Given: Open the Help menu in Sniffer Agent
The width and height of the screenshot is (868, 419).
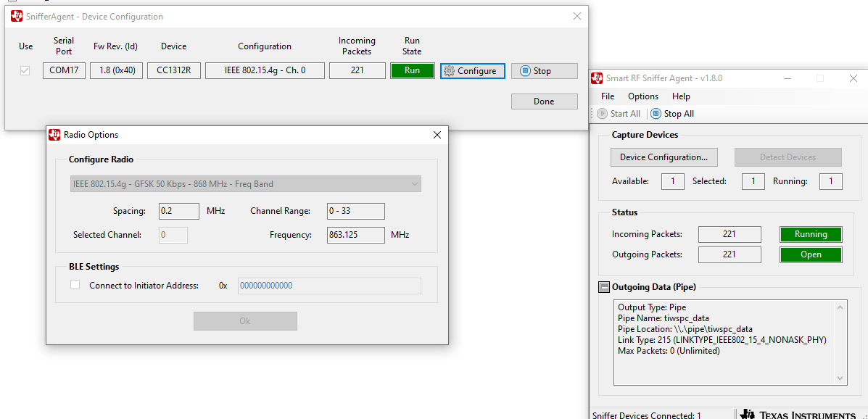Looking at the screenshot, I should pyautogui.click(x=681, y=96).
